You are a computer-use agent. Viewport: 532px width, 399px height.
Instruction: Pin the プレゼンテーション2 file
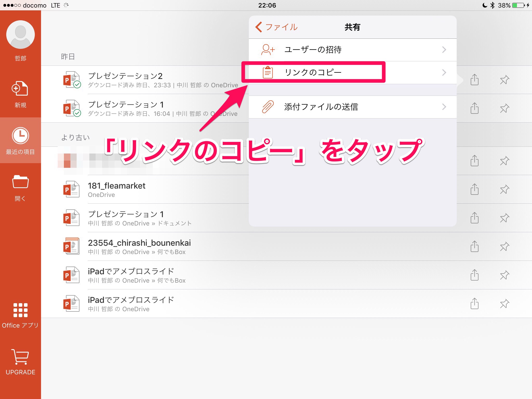pyautogui.click(x=504, y=80)
